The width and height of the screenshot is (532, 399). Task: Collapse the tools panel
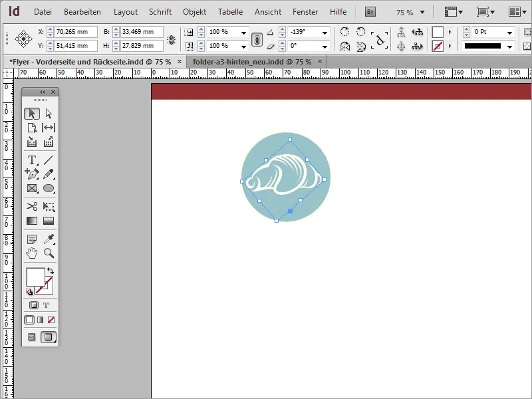(x=42, y=92)
